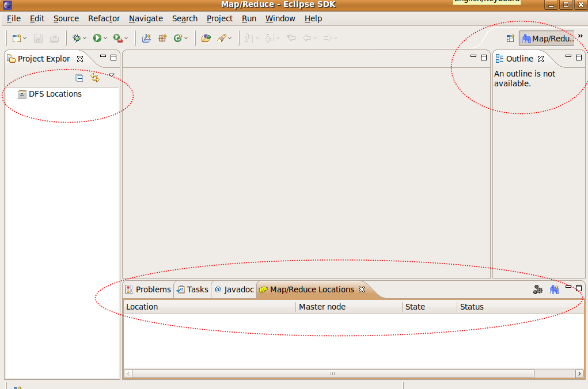Create a new Hadoop location with the elephant icon

pos(554,289)
